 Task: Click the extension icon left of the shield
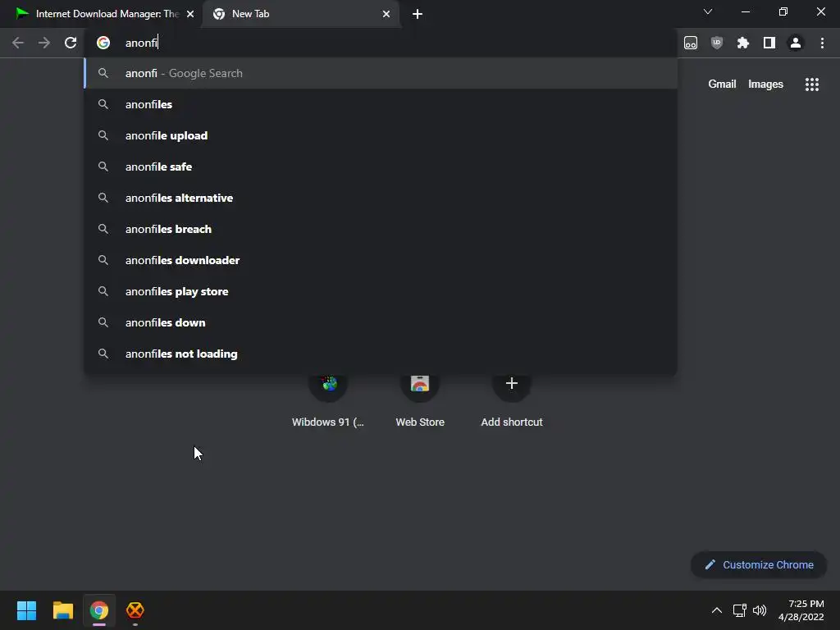(x=691, y=43)
